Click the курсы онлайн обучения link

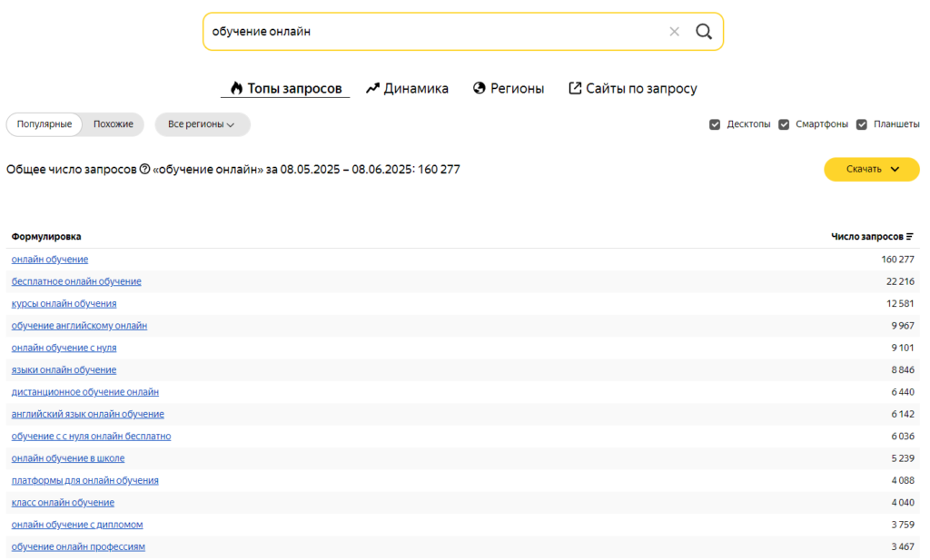[64, 304]
